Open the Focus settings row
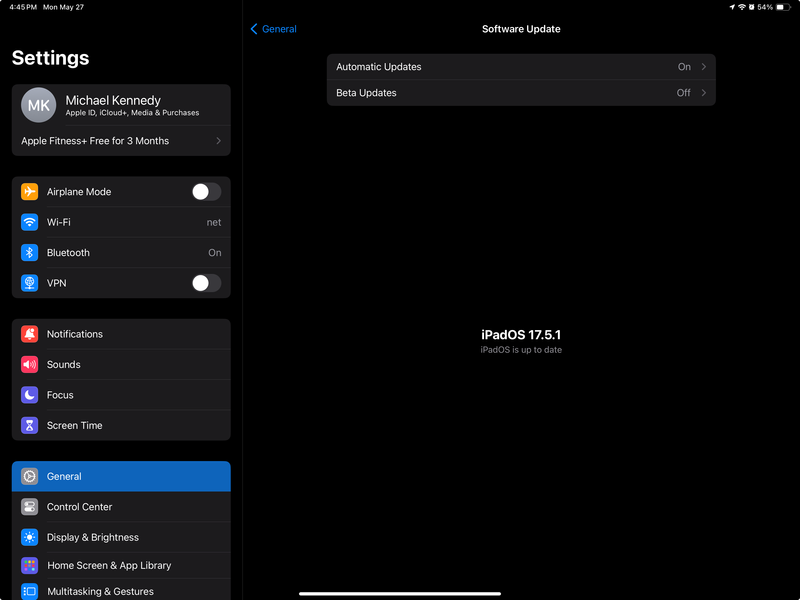The width and height of the screenshot is (800, 600). coord(121,395)
